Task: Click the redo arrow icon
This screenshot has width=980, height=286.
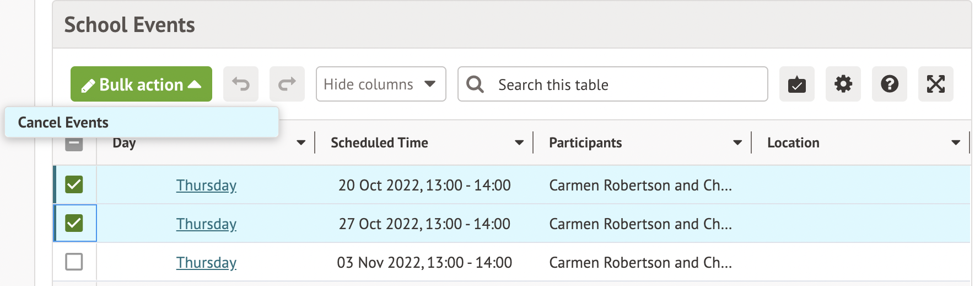Action: point(287,84)
